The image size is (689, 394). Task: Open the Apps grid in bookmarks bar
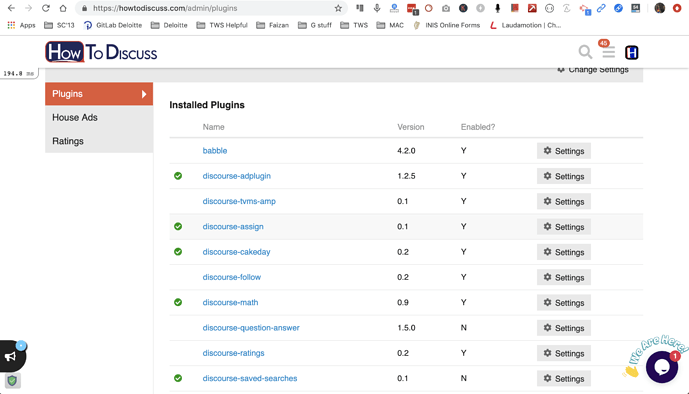point(21,25)
